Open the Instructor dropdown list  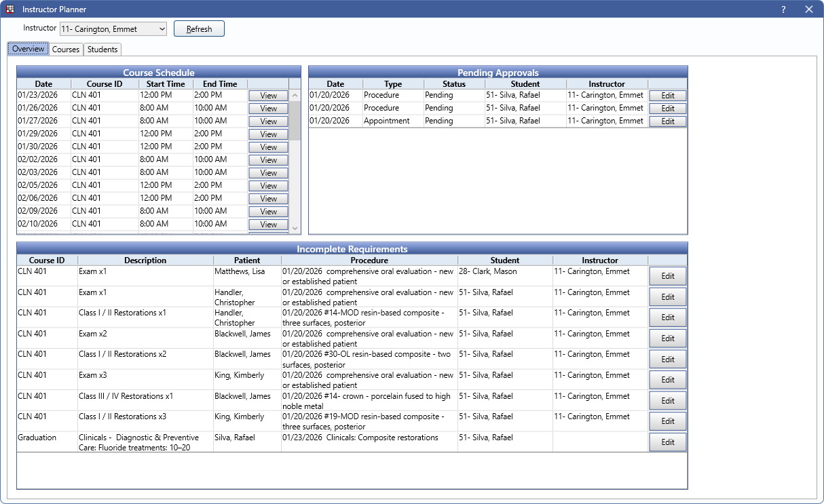(x=161, y=29)
